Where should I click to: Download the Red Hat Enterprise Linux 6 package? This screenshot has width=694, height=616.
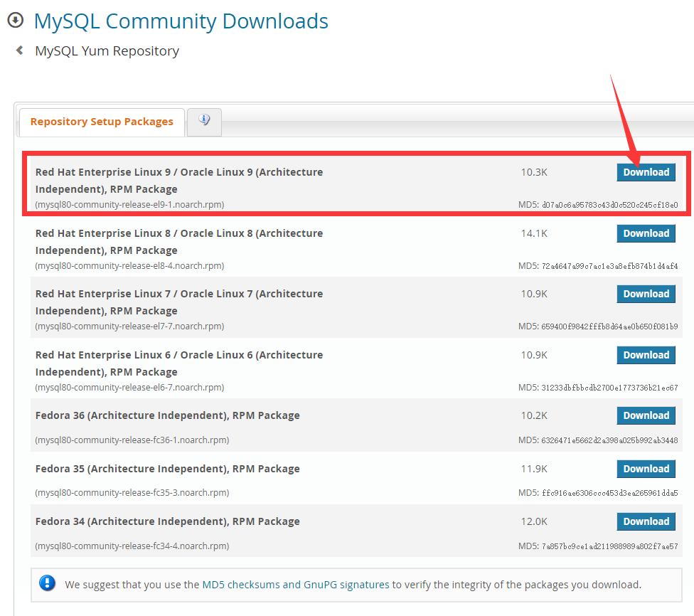coord(646,355)
